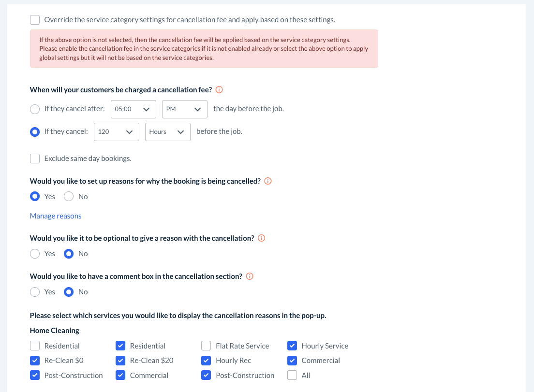Select the 'If they cancel after' radio option
Image resolution: width=534 pixels, height=392 pixels.
click(x=35, y=109)
